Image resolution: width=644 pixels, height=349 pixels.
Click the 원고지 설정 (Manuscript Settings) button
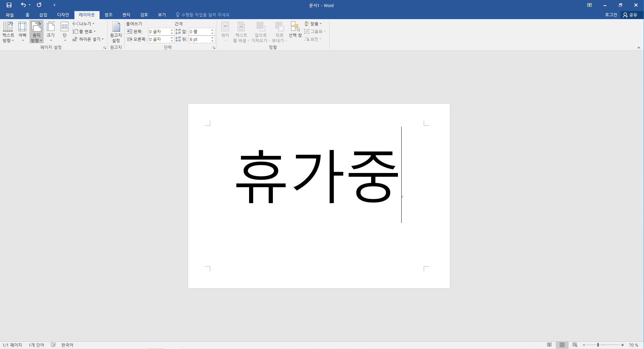116,32
